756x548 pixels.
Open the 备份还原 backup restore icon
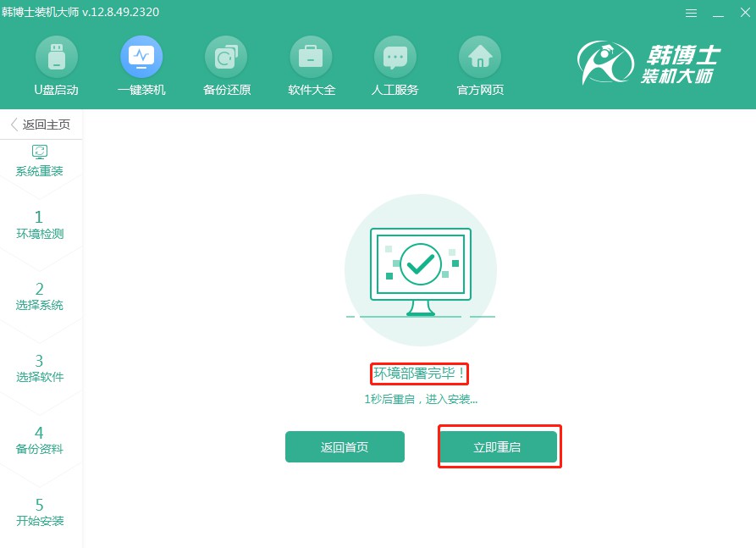click(x=226, y=58)
